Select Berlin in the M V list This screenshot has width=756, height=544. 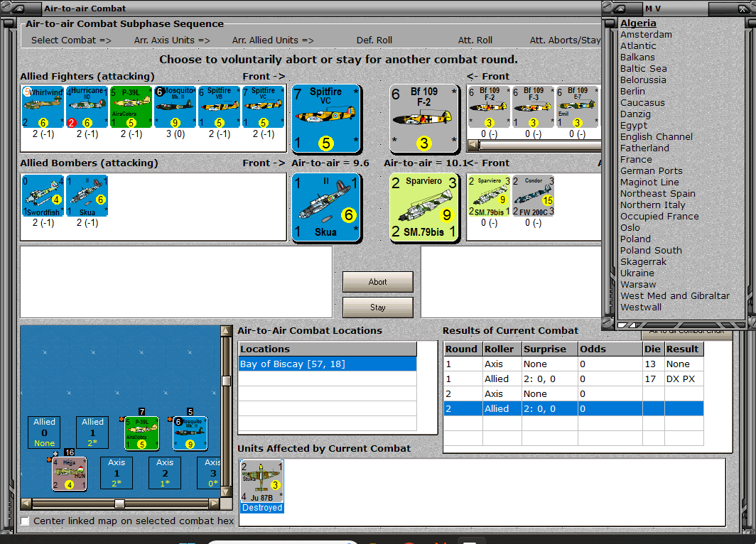[x=632, y=91]
